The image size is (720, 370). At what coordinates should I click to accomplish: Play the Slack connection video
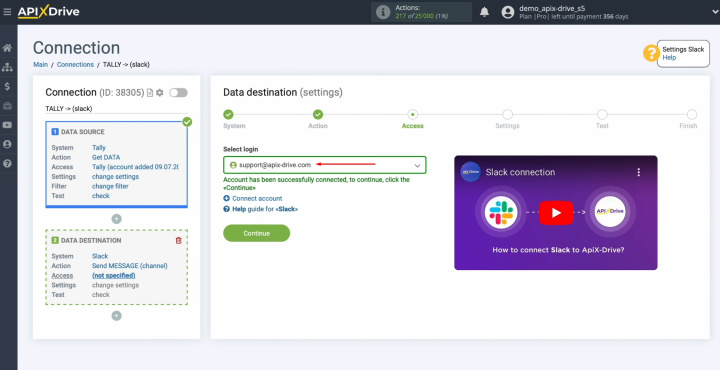(556, 213)
